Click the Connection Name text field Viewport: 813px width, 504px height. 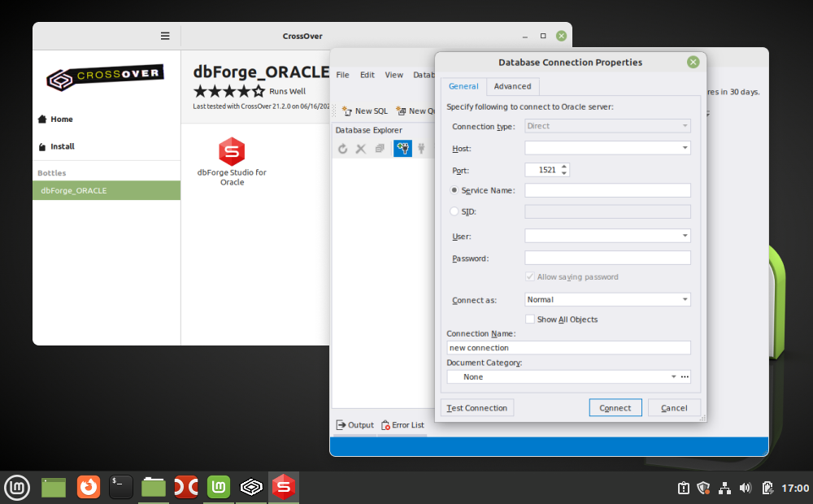click(568, 347)
